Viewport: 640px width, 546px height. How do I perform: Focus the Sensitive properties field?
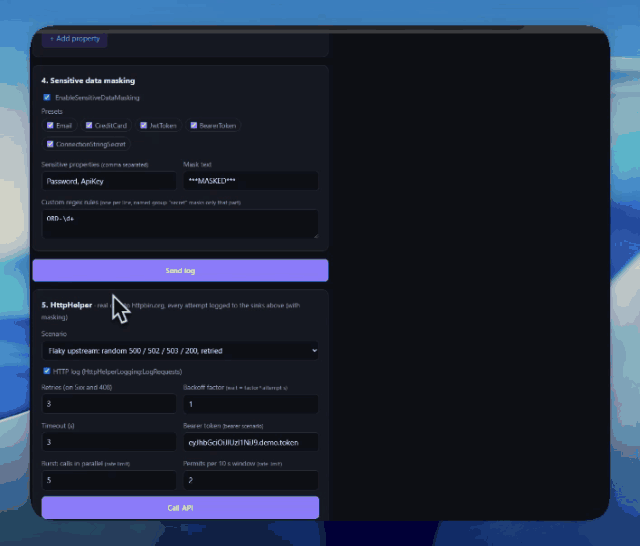click(x=109, y=181)
